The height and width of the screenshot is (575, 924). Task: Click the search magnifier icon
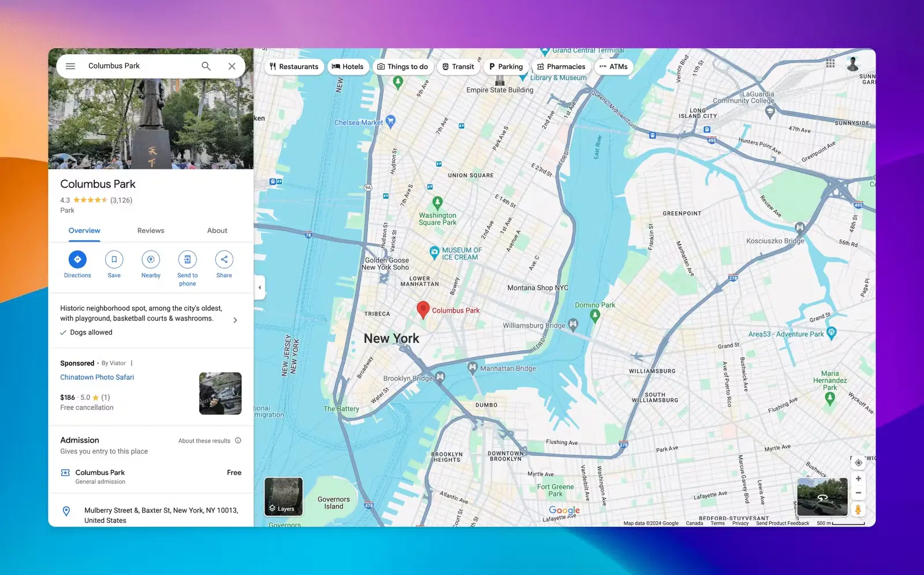[206, 66]
